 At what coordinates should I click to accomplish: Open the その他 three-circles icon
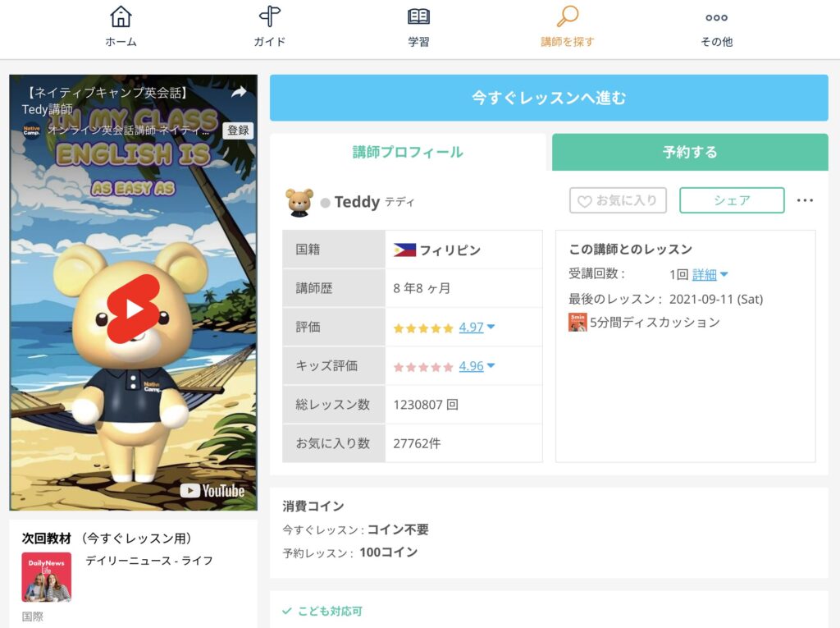[716, 18]
